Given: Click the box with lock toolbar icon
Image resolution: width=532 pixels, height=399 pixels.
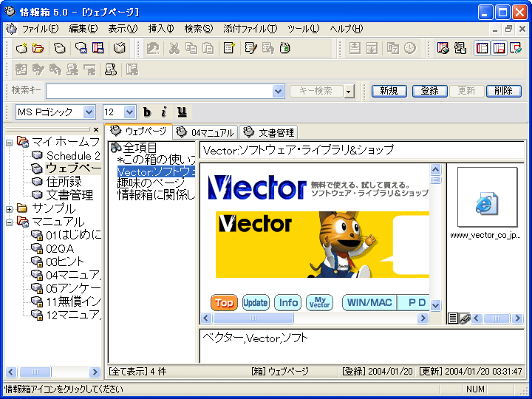Looking at the screenshot, I should [81, 49].
